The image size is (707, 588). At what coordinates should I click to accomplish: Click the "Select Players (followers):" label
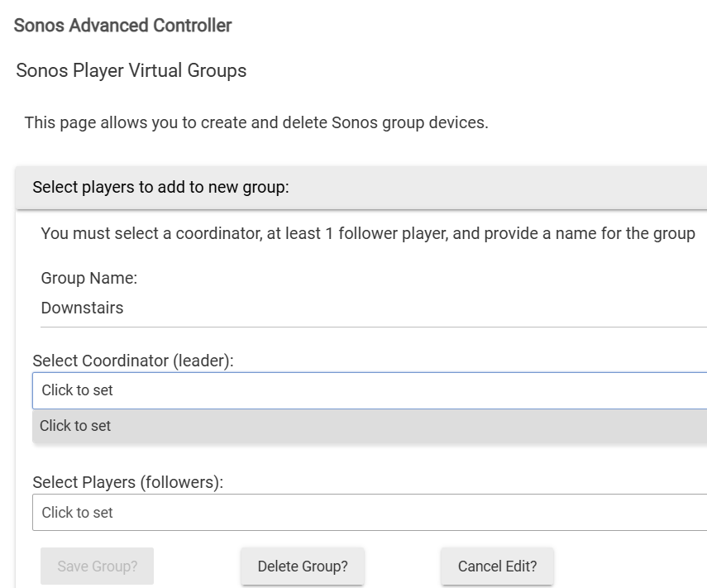[128, 483]
